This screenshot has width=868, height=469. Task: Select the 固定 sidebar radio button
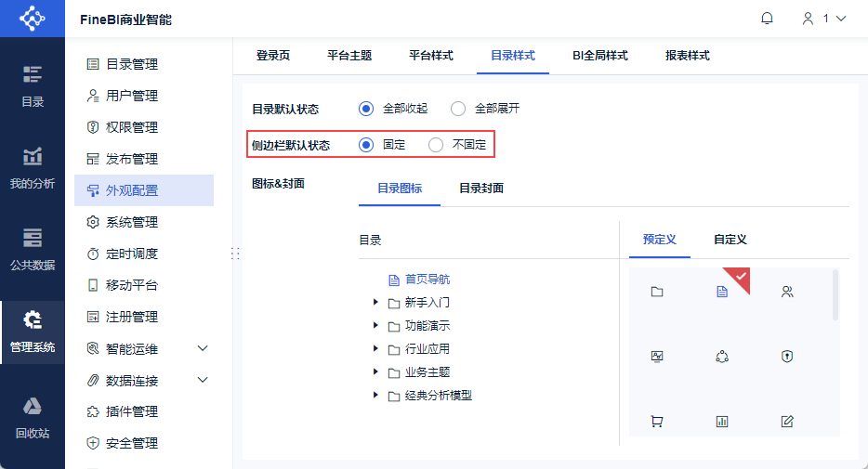tap(366, 145)
